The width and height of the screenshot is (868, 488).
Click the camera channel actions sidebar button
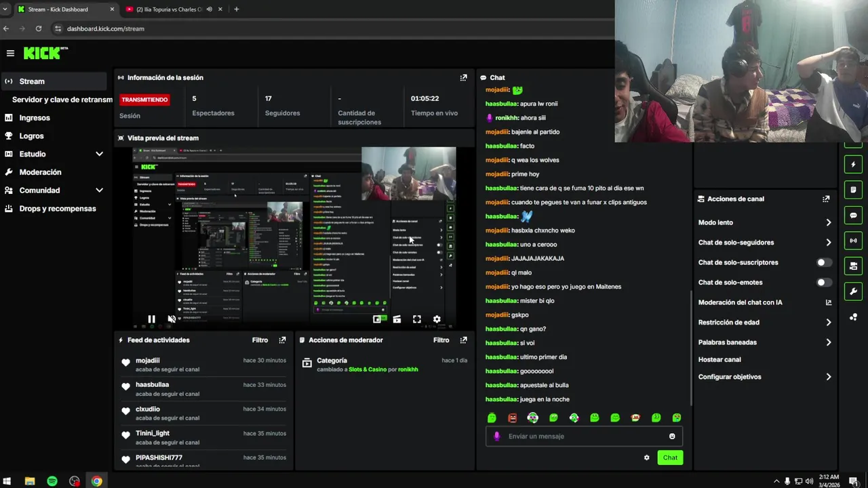tap(853, 266)
